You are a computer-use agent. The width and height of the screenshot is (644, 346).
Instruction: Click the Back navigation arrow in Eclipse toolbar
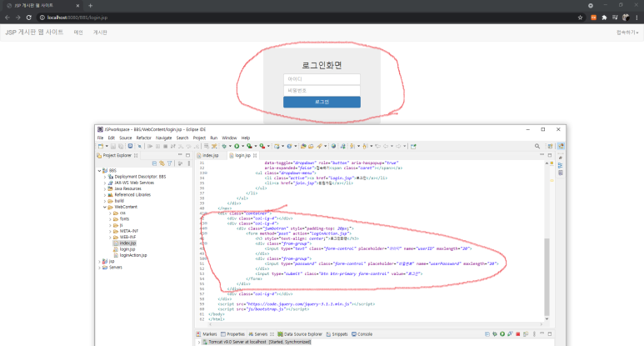pyautogui.click(x=386, y=146)
